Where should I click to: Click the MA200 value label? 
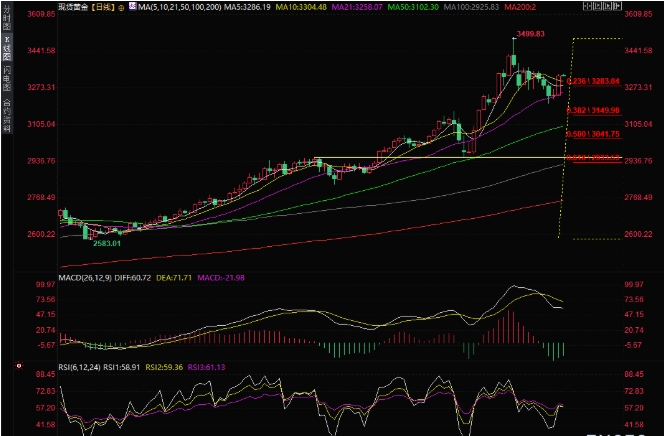520,7
